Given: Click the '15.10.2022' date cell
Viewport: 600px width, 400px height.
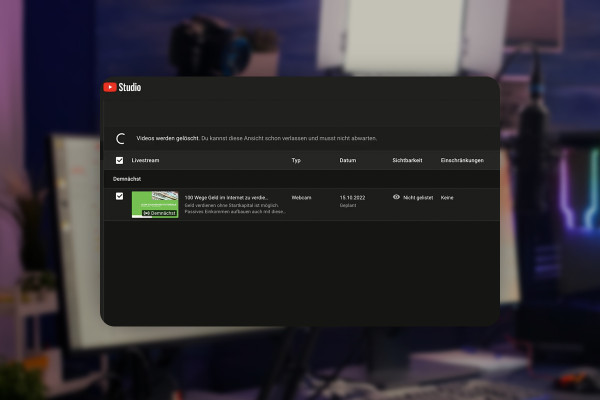Looking at the screenshot, I should [x=352, y=198].
